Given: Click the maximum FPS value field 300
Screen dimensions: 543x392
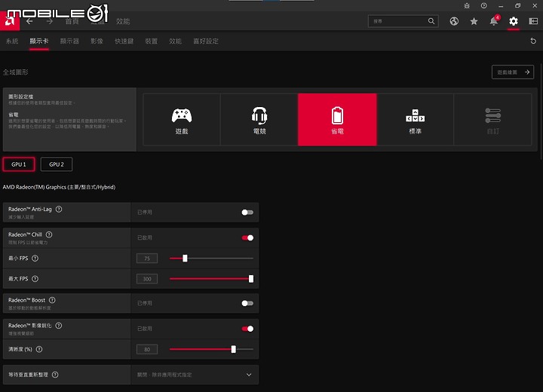Looking at the screenshot, I should coord(147,279).
